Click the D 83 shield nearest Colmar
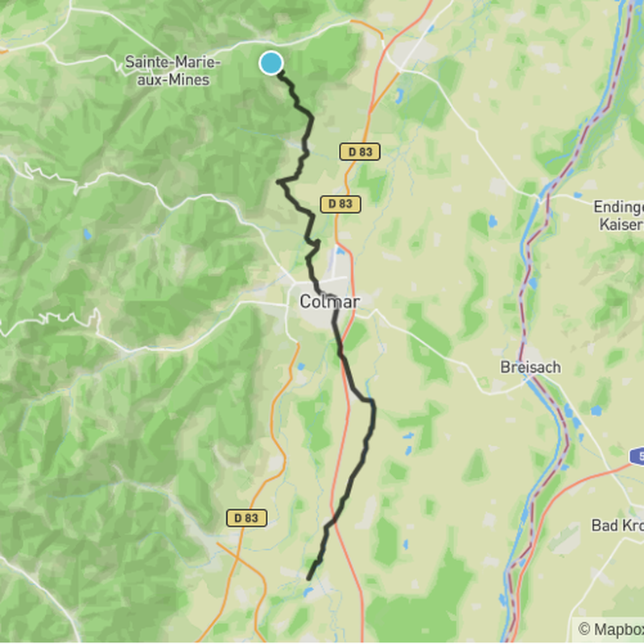Image resolution: width=644 pixels, height=644 pixels. click(x=341, y=204)
